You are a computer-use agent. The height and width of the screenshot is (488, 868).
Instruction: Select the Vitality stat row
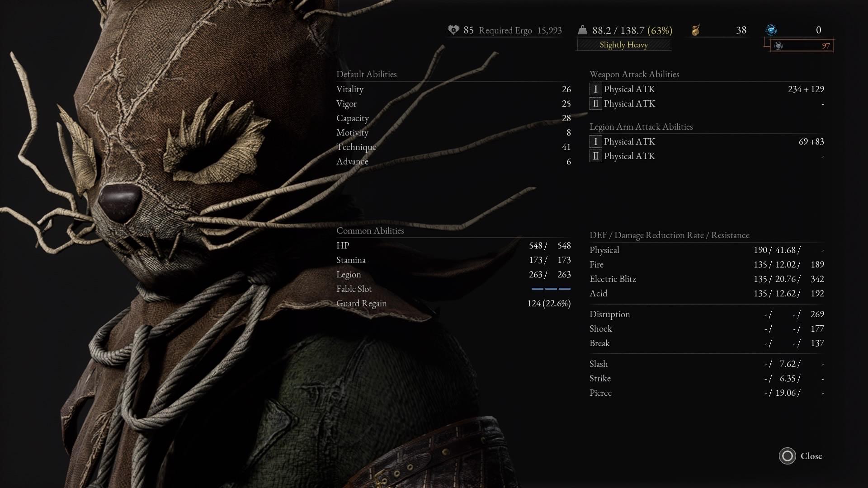tap(453, 89)
